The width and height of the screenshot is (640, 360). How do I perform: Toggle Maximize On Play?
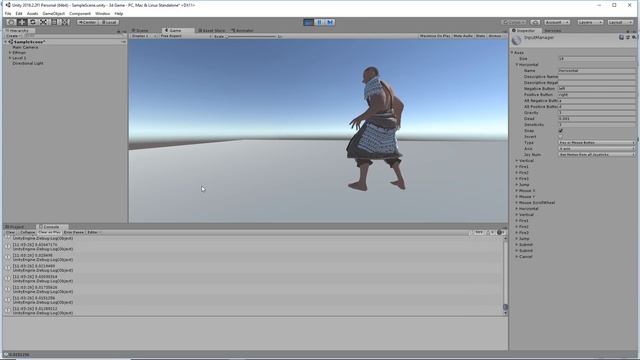click(435, 36)
